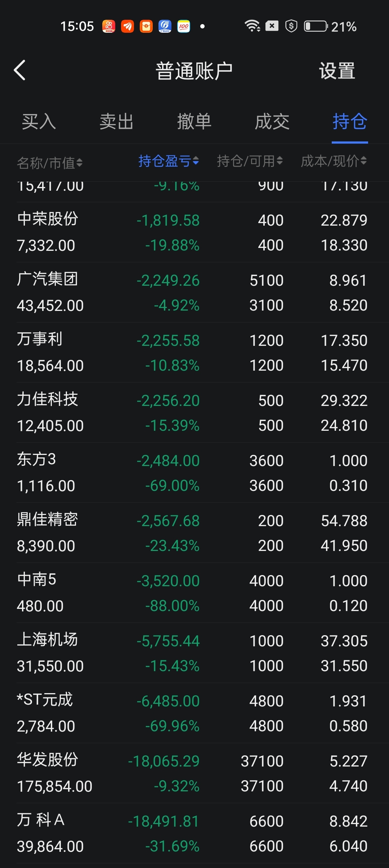
Task: Sort by 名称/市值 column
Action: [50, 163]
